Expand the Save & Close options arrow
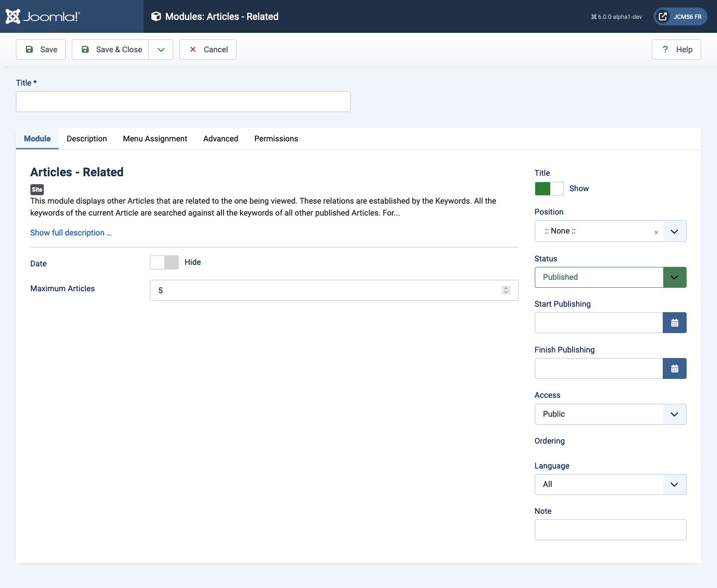Screen dimensions: 717x588 click(161, 49)
